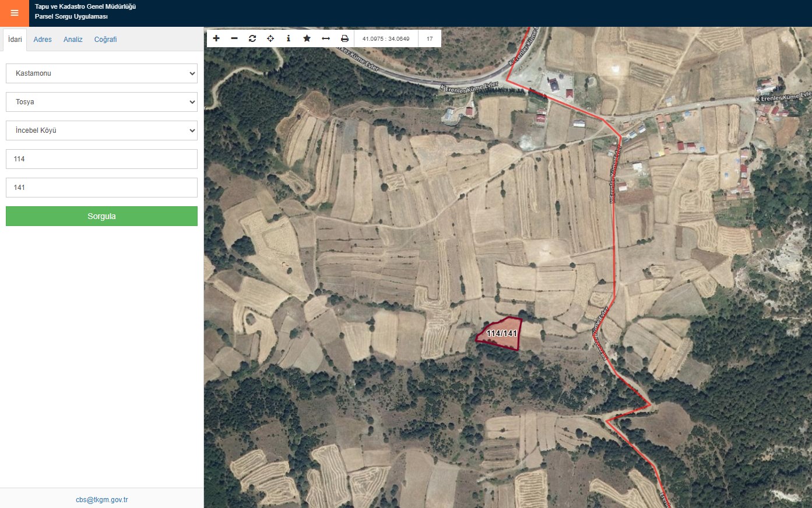The width and height of the screenshot is (812, 508).
Task: Open the parcel info tool
Action: pyautogui.click(x=289, y=38)
